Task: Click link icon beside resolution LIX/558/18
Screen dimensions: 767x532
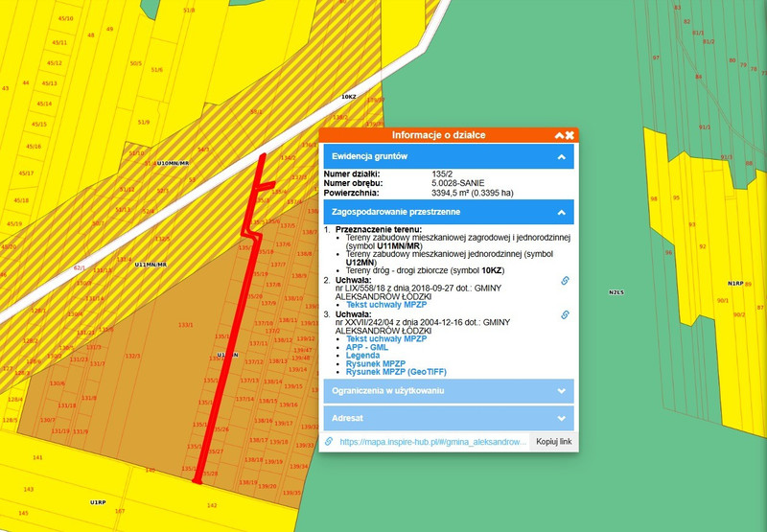Action: click(x=566, y=281)
